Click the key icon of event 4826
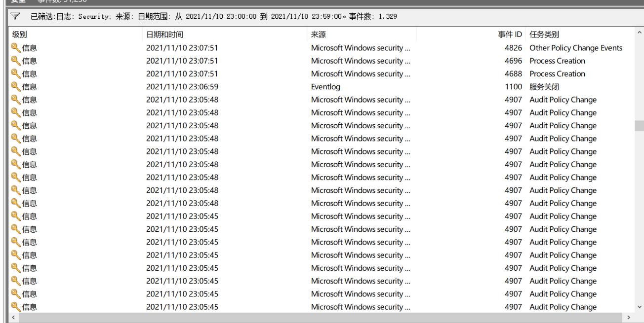Screen dimensions: 644x323 point(16,48)
